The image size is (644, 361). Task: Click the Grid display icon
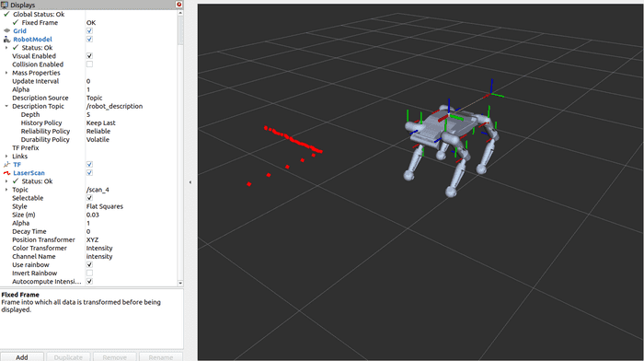pyautogui.click(x=6, y=30)
